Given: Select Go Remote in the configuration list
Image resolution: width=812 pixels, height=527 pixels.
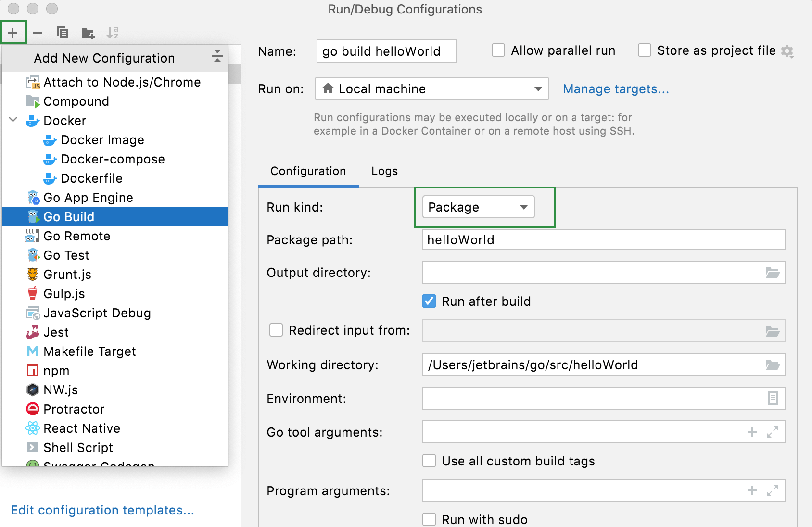Looking at the screenshot, I should pos(76,236).
